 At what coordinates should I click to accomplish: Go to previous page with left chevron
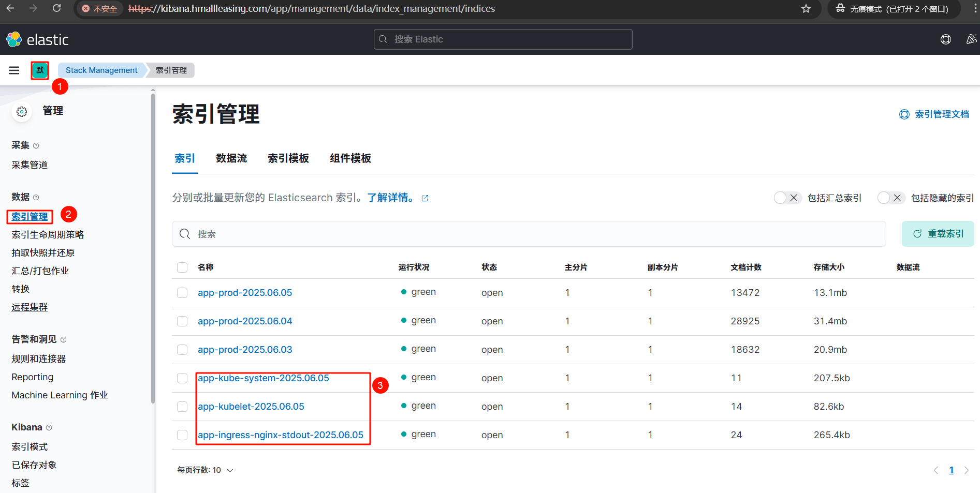tap(935, 470)
